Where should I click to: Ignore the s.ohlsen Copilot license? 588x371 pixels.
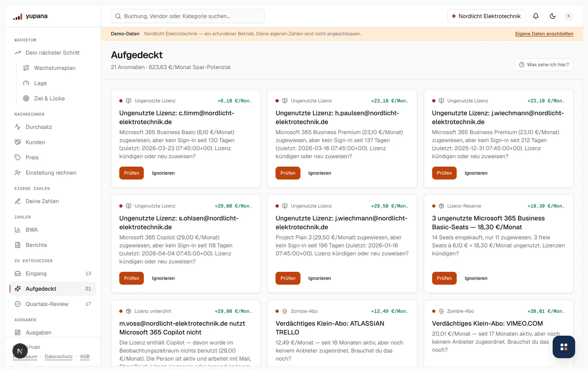pos(163,278)
